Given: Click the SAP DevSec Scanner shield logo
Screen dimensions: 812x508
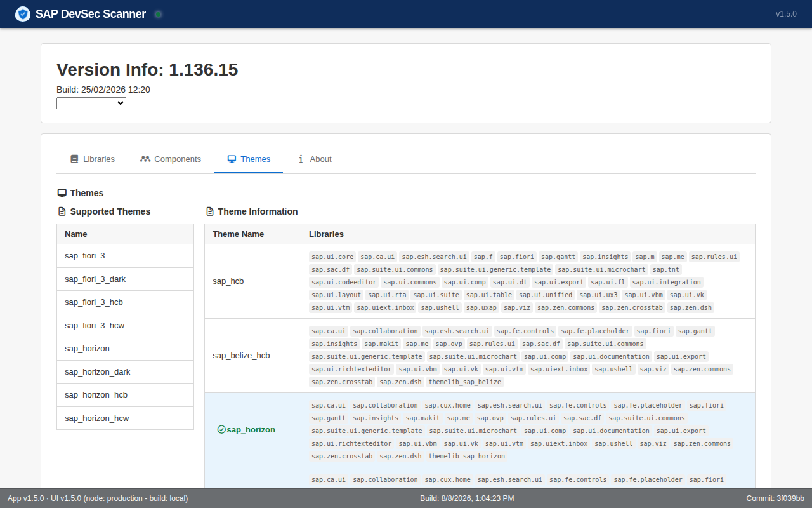Looking at the screenshot, I should (x=23, y=14).
